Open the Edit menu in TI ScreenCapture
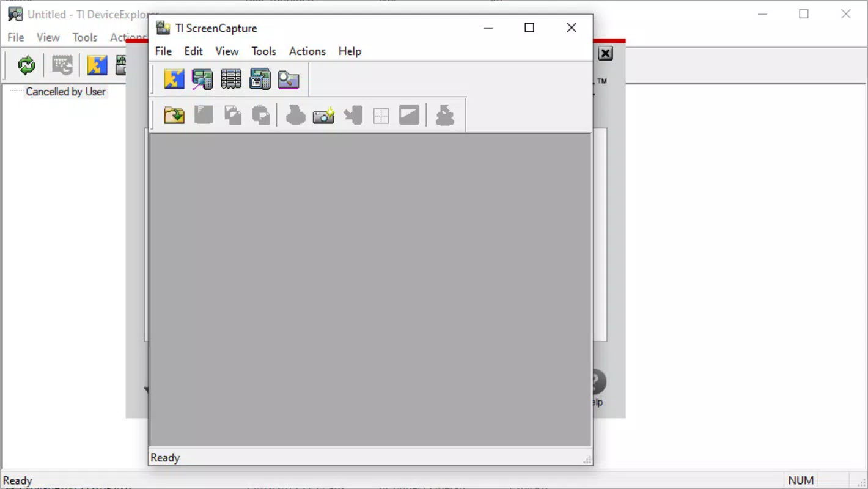This screenshot has width=868, height=489. tap(193, 51)
